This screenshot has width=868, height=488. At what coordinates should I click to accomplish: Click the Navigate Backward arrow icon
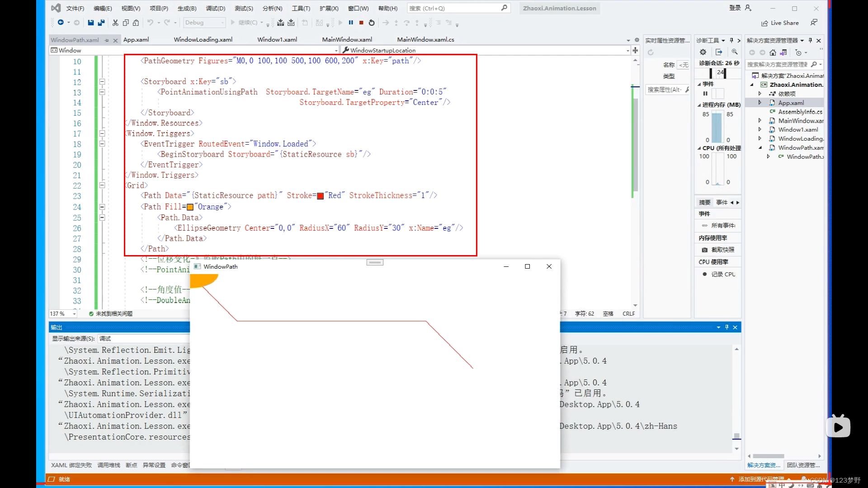point(61,23)
